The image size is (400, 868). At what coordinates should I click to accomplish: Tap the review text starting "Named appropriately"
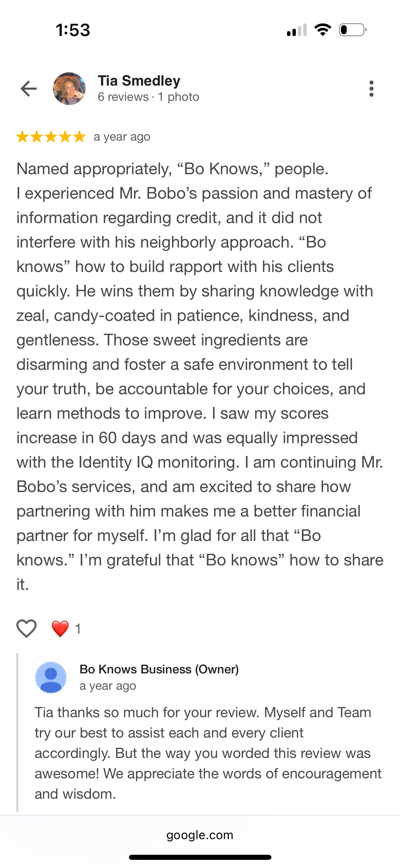click(200, 376)
